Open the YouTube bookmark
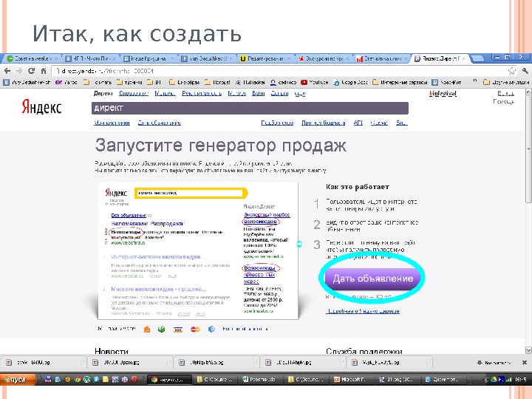532x399 pixels. pyautogui.click(x=315, y=82)
